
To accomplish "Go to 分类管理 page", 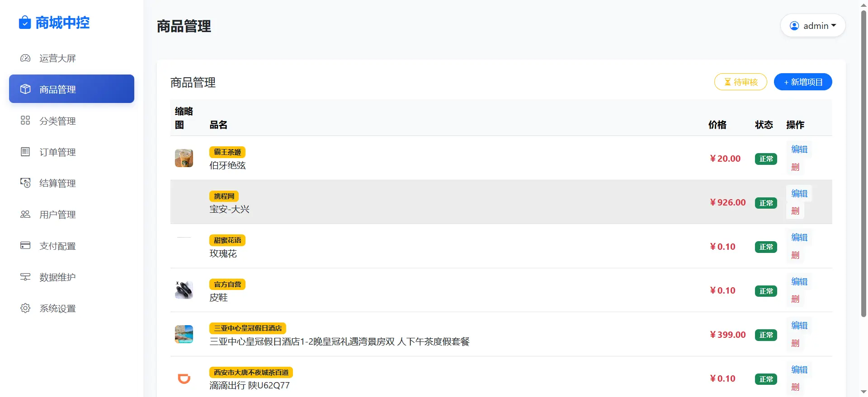I will (71, 121).
